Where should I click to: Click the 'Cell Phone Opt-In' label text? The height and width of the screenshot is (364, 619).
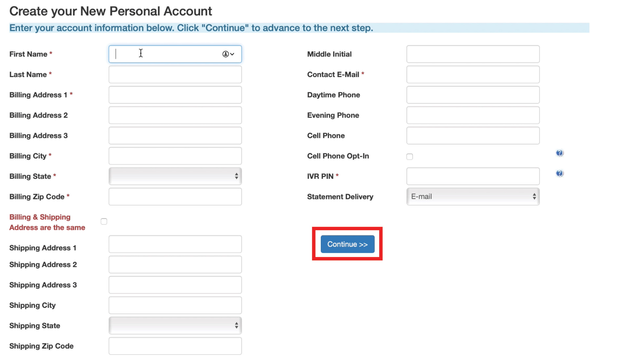click(338, 156)
